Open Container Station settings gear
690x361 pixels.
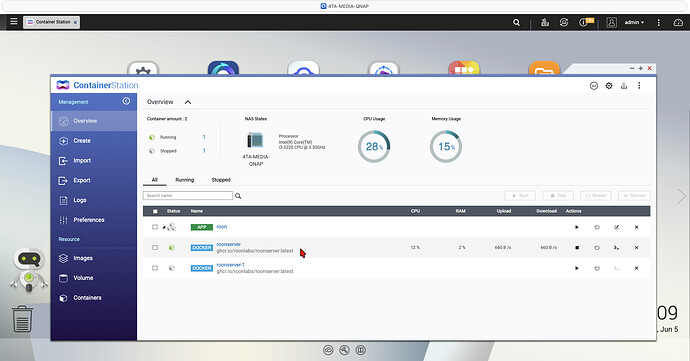pos(609,86)
